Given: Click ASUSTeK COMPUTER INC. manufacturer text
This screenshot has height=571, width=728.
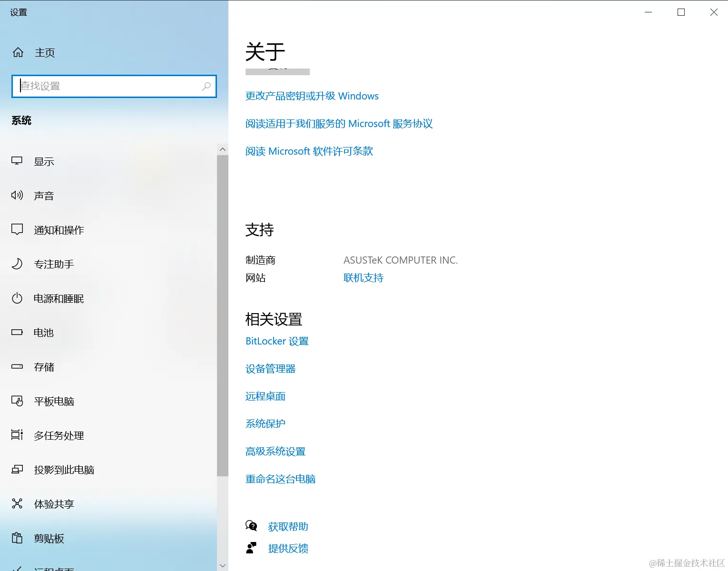Looking at the screenshot, I should [401, 260].
